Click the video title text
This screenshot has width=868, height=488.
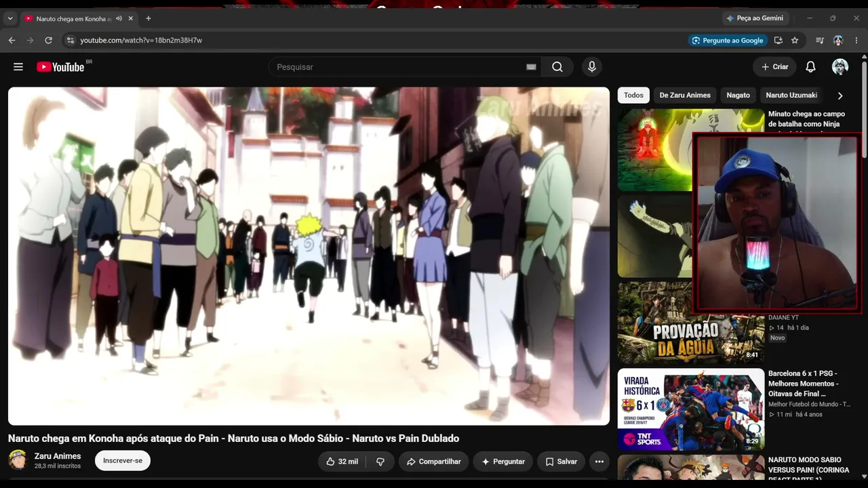point(234,439)
